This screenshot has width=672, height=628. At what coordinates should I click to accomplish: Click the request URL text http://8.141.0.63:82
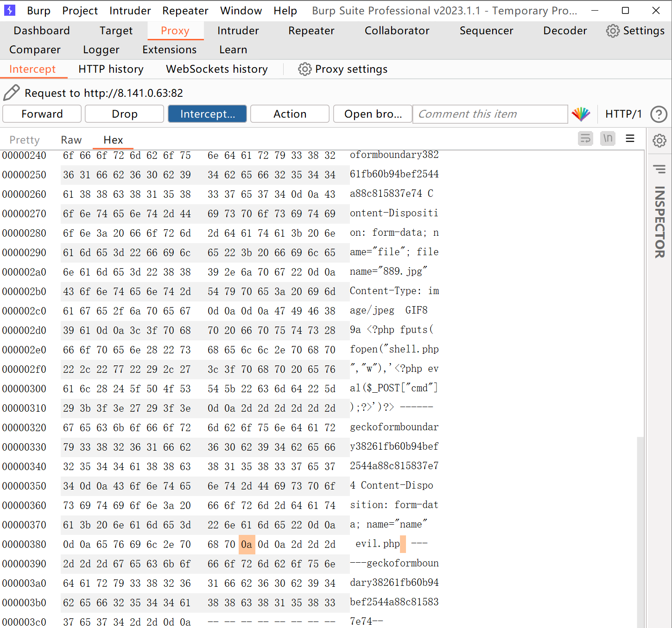point(133,93)
